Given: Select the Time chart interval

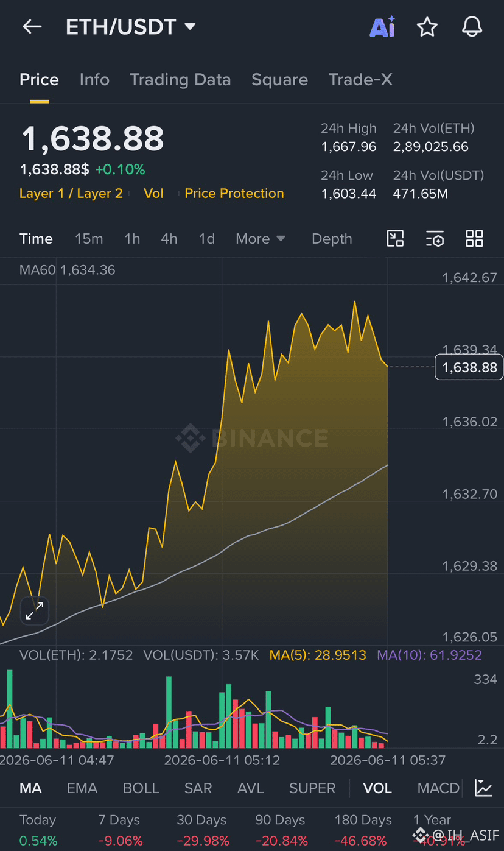Looking at the screenshot, I should point(36,239).
